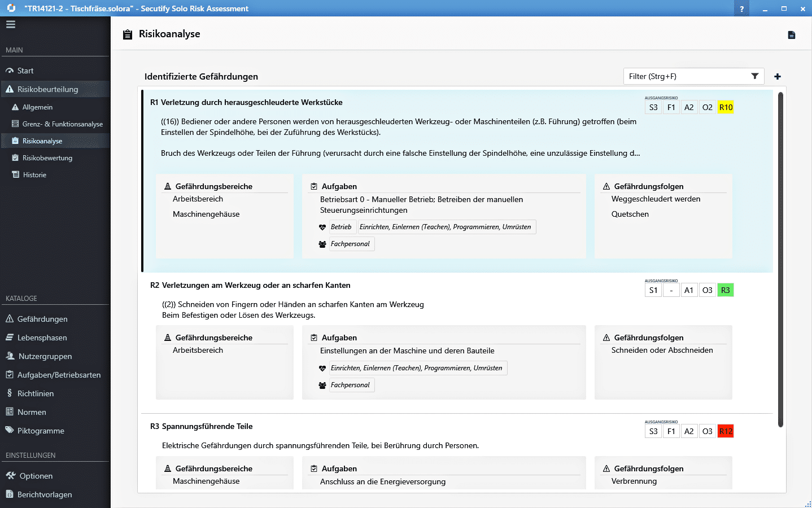Viewport: 812px width, 508px height.
Task: Click the Nutzergruppen users icon
Action: click(10, 356)
